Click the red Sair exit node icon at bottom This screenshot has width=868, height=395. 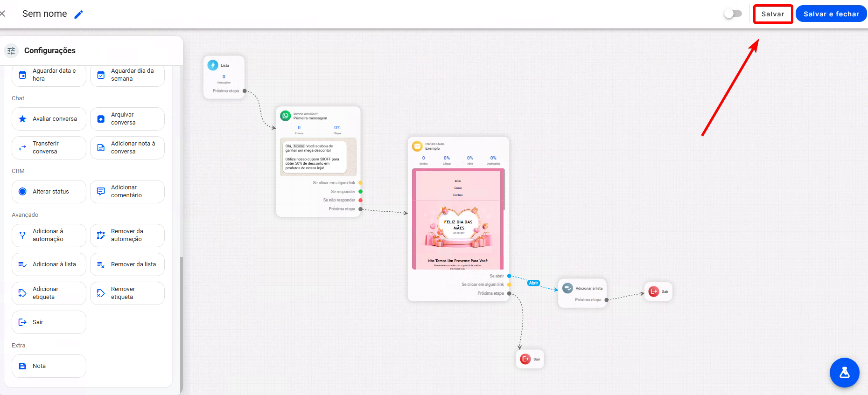525,359
